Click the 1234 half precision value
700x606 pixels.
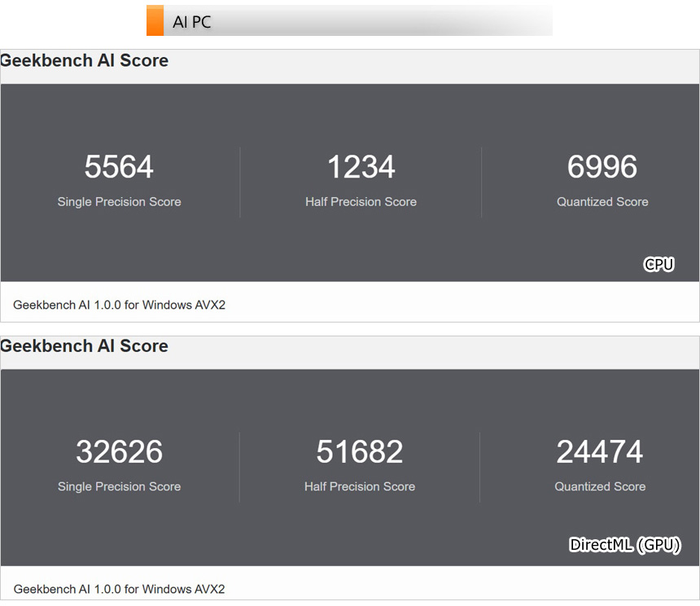[x=361, y=167]
